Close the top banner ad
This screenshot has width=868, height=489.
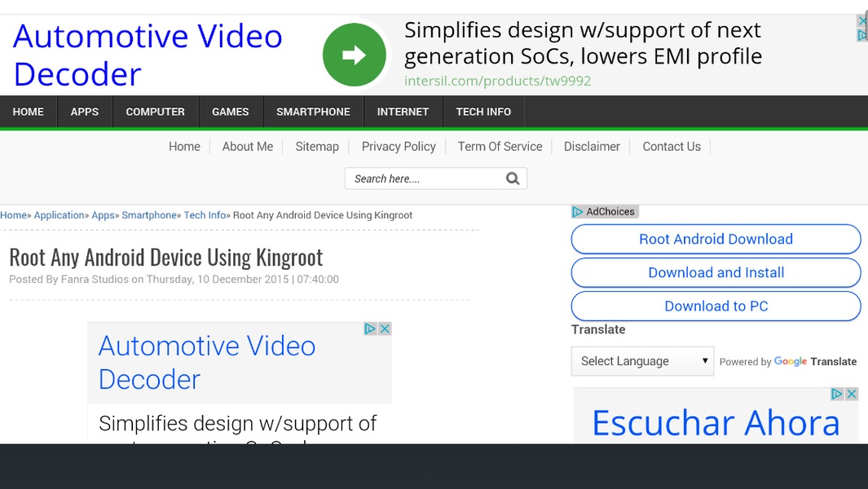(862, 21)
